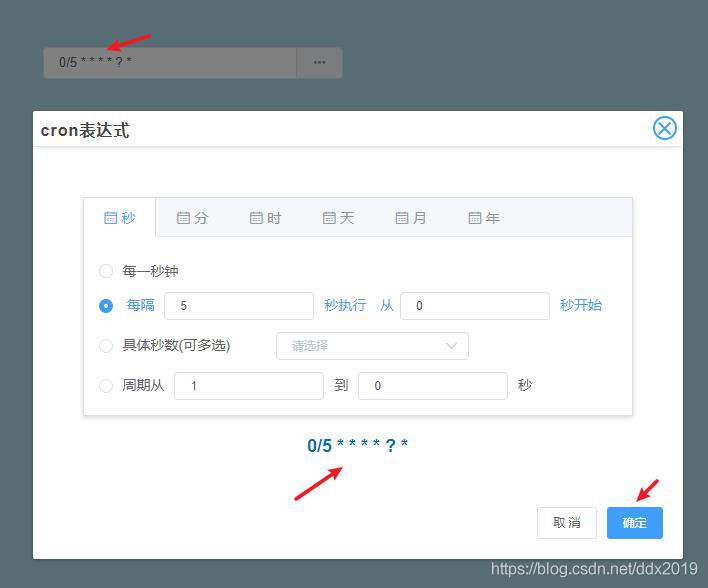
Task: Select the 具体秒数(可多选) radio option
Action: click(x=106, y=346)
